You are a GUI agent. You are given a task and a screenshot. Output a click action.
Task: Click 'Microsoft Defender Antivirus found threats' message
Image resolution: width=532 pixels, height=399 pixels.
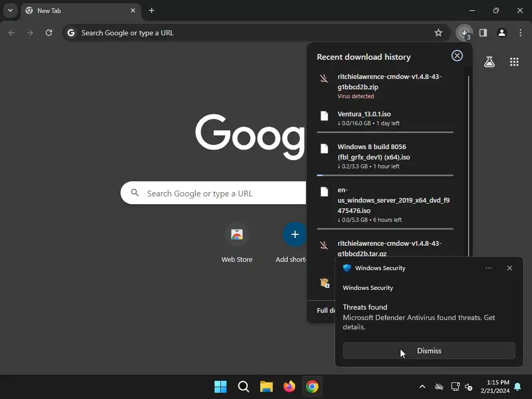pyautogui.click(x=419, y=322)
